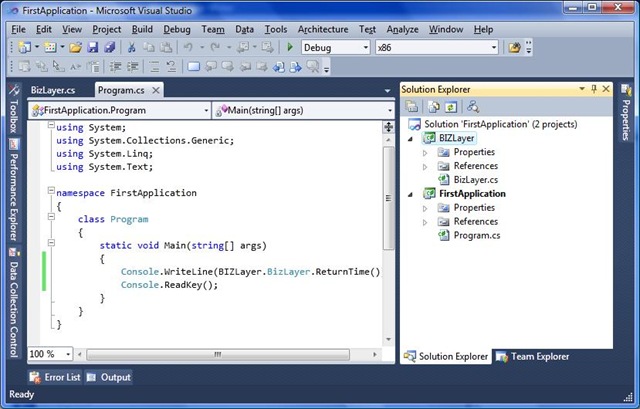This screenshot has width=640, height=409.
Task: Save the current file with the floppy icon
Action: [x=93, y=47]
